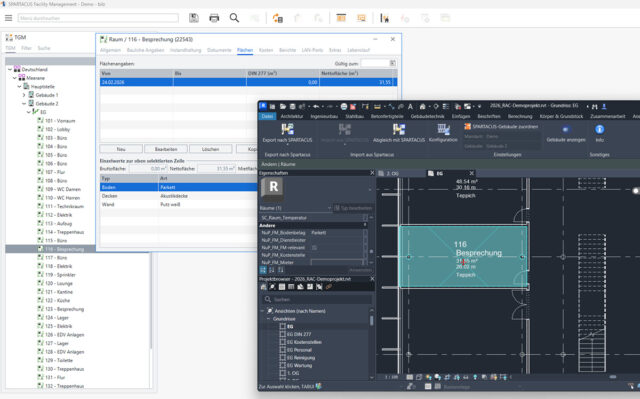This screenshot has height=399, width=640.
Task: Open Konfiguration in the Revit ribbon
Action: (x=443, y=133)
